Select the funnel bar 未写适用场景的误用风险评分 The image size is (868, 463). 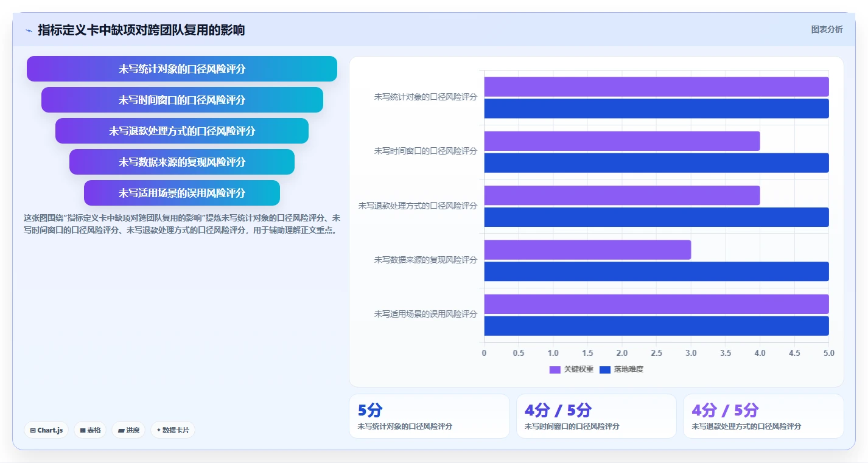pyautogui.click(x=182, y=193)
